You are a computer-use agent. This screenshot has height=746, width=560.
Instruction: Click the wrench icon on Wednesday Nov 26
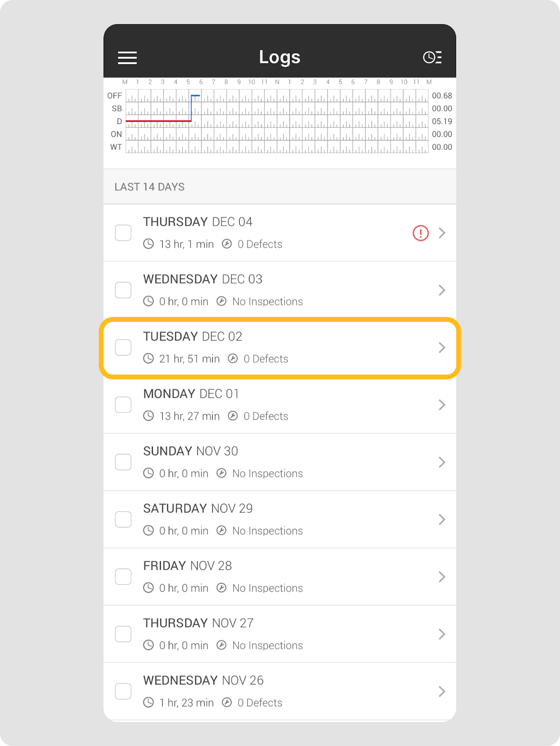[x=227, y=703]
